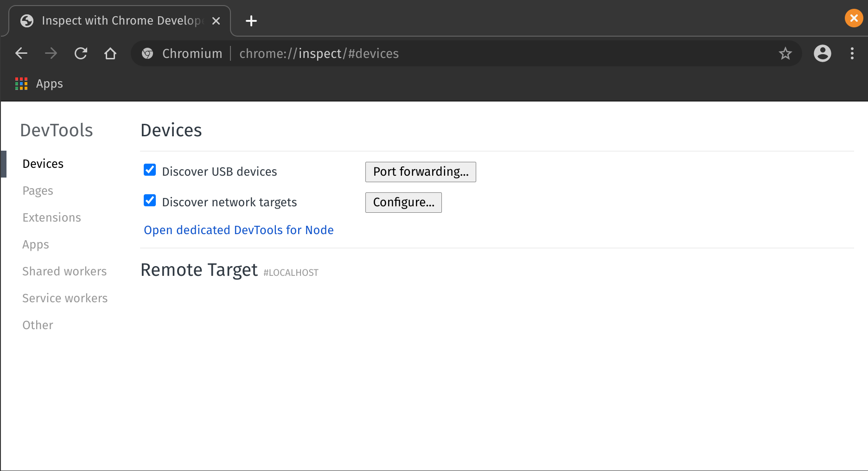The height and width of the screenshot is (471, 868).
Task: Select Devices in the sidebar
Action: (x=43, y=164)
